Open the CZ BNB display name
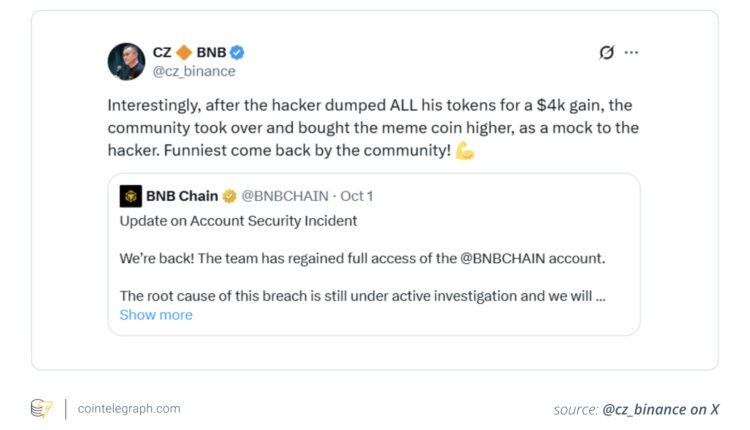The width and height of the screenshot is (750, 430). pos(190,52)
